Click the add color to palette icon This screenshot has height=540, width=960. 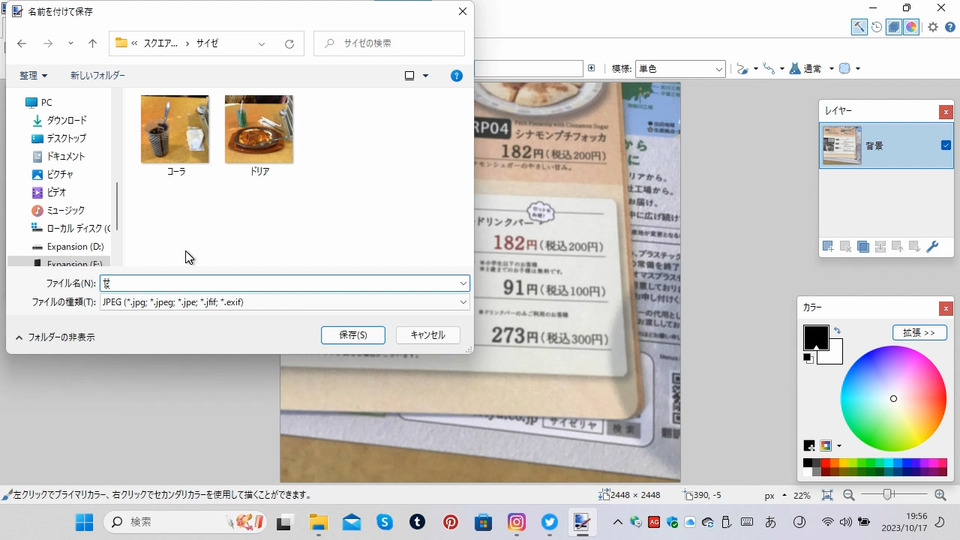(x=809, y=445)
